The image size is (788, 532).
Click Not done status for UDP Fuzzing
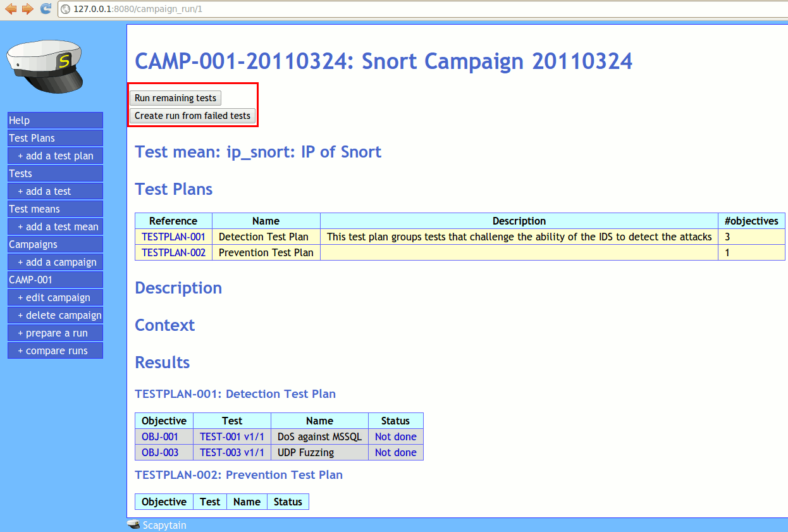point(395,452)
